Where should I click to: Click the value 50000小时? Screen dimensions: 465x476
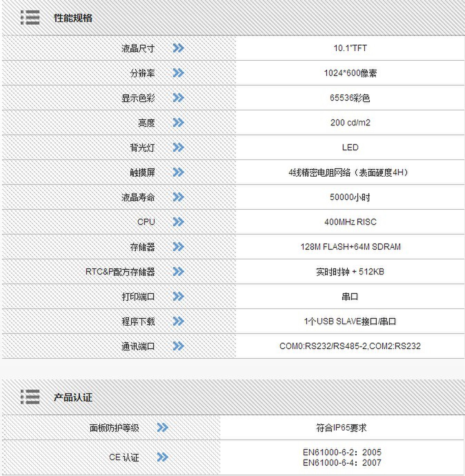350,197
